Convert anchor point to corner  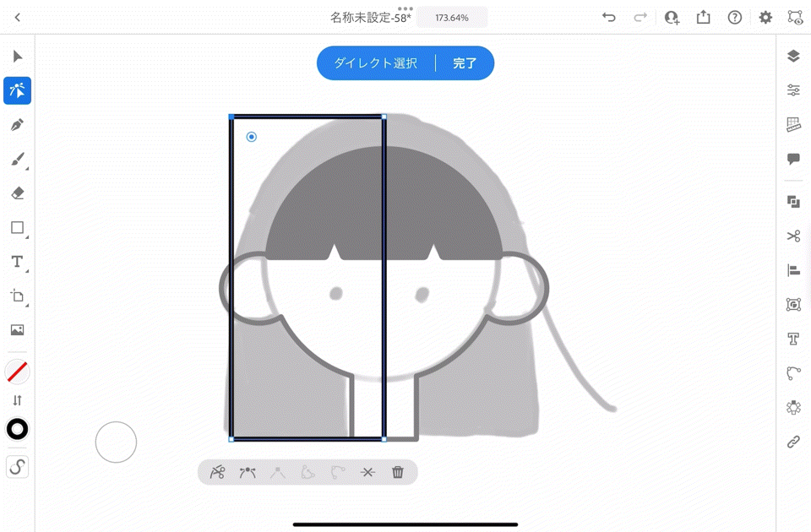278,472
